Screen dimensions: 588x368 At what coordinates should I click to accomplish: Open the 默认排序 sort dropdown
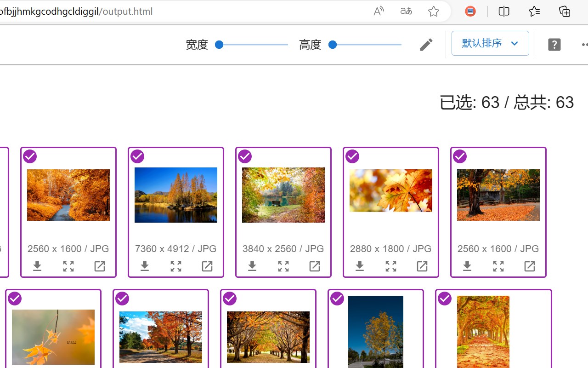[490, 43]
